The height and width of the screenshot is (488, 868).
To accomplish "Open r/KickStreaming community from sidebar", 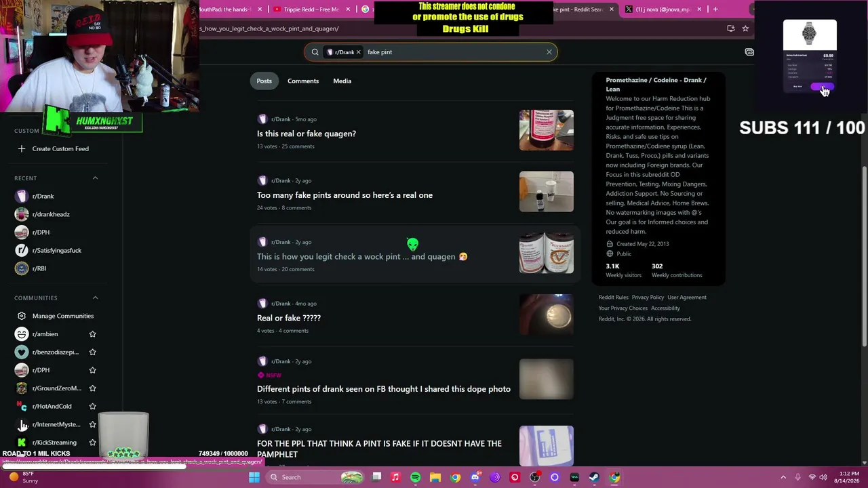I will pos(54,443).
